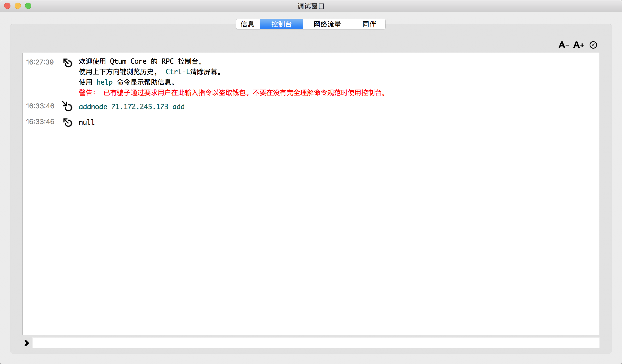The height and width of the screenshot is (364, 622).
Task: Open the 网络流量 tab
Action: click(327, 24)
